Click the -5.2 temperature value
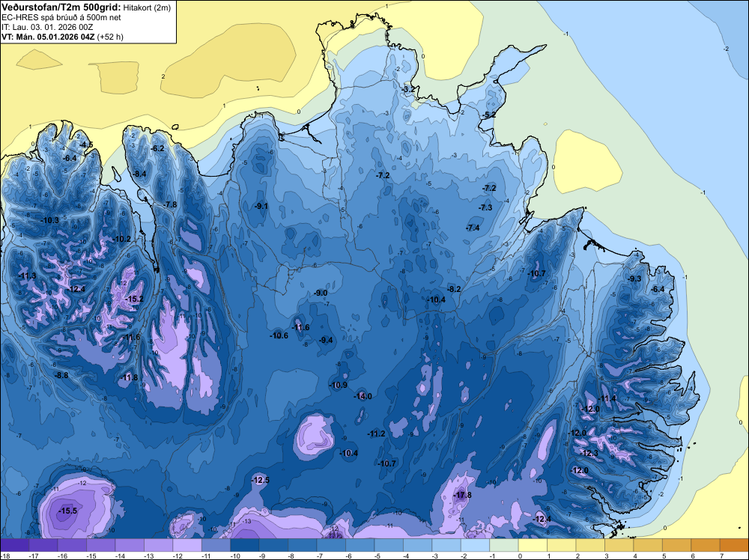Screen dimensions: 749x560 click(488, 115)
